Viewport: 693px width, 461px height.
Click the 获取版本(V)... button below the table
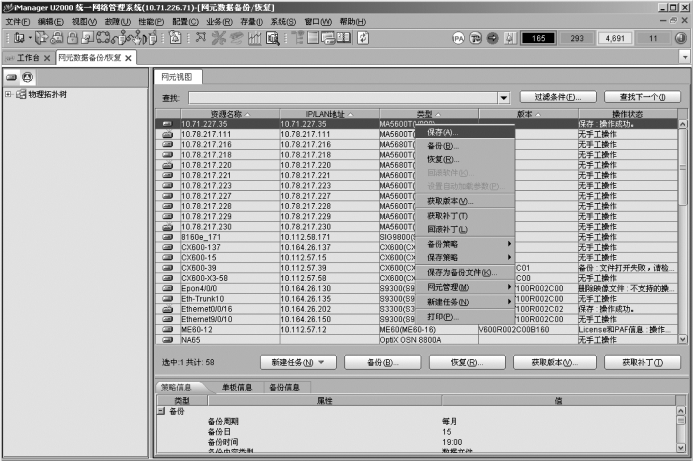click(x=555, y=362)
